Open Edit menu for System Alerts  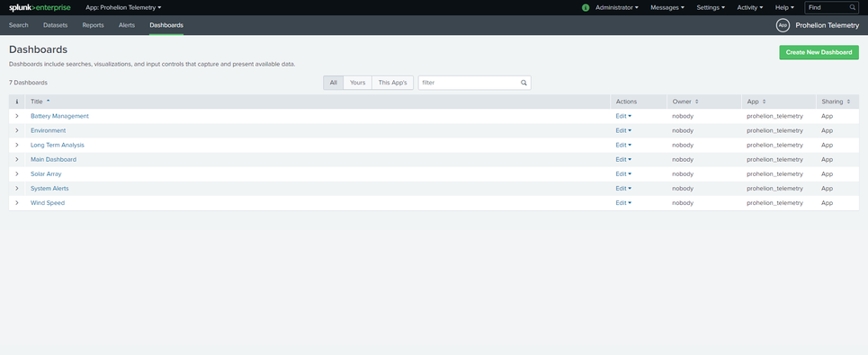[x=623, y=188]
